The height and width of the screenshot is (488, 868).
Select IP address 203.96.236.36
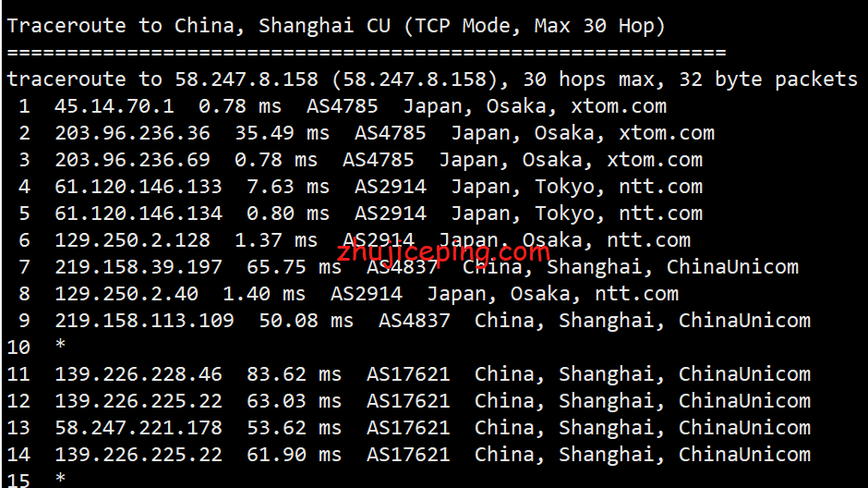(132, 133)
